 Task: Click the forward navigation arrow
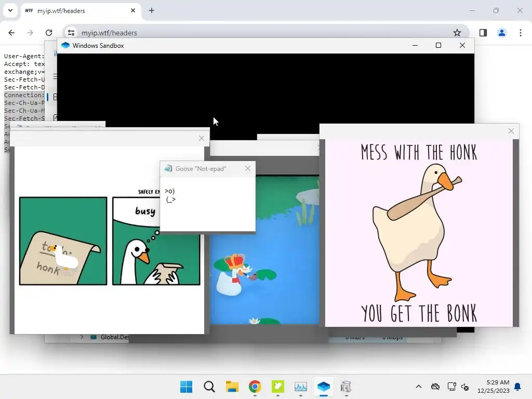(x=30, y=33)
